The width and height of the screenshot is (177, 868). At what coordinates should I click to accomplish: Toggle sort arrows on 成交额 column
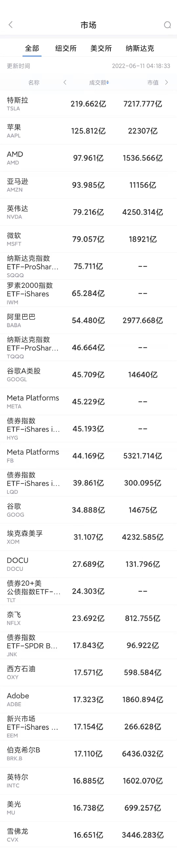click(108, 83)
